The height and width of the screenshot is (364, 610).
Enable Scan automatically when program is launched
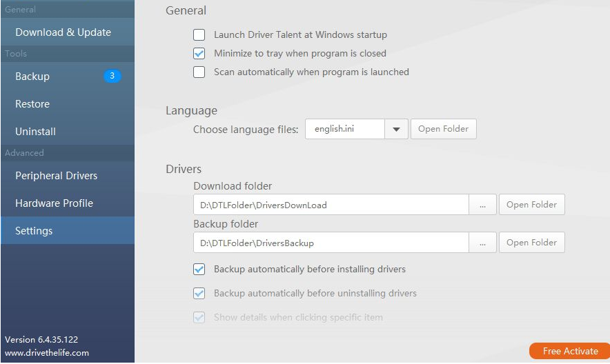(x=199, y=72)
